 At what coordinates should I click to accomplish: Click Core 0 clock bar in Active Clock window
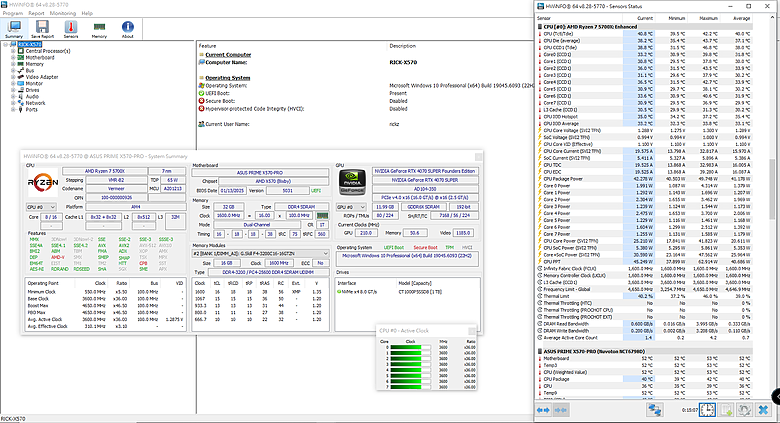[410, 347]
